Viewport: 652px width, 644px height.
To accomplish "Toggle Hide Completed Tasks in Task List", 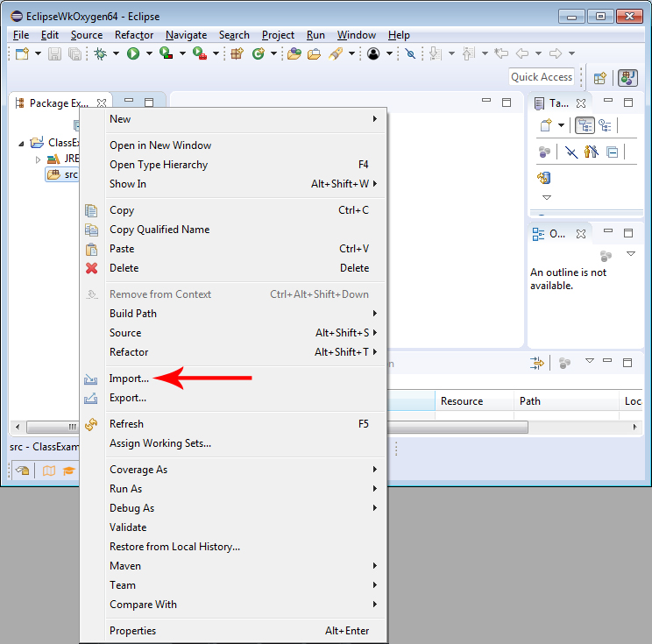I will [x=571, y=152].
